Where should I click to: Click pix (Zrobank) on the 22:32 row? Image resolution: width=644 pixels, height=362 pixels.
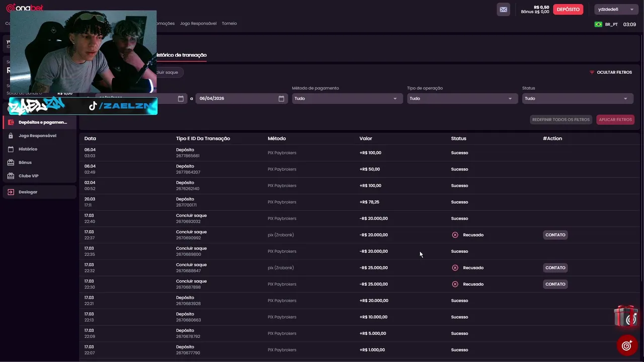pos(281,268)
